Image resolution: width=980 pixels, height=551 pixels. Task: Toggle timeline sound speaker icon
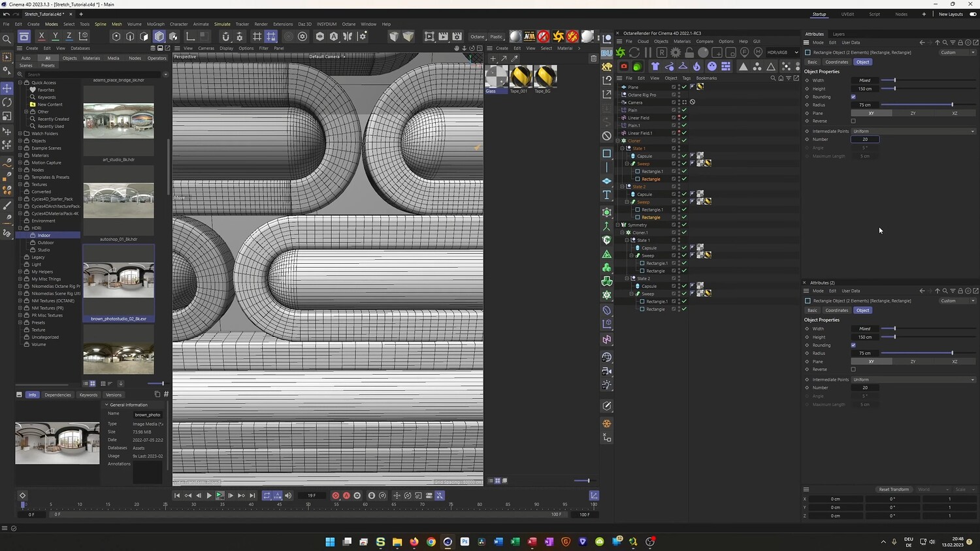[288, 496]
